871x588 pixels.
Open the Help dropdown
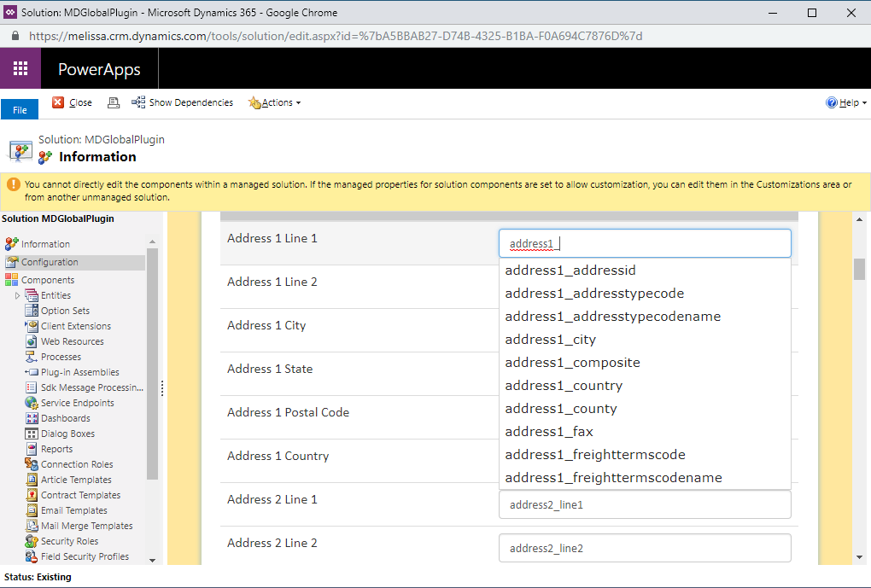846,102
